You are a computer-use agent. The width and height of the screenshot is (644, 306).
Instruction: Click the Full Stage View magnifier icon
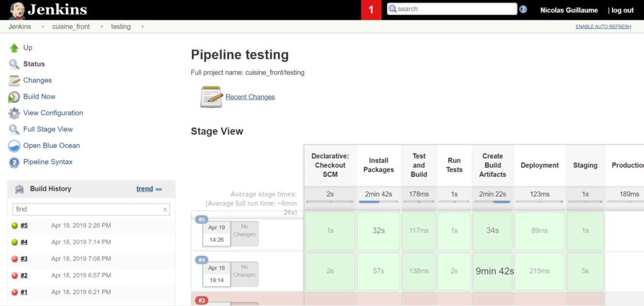(14, 129)
